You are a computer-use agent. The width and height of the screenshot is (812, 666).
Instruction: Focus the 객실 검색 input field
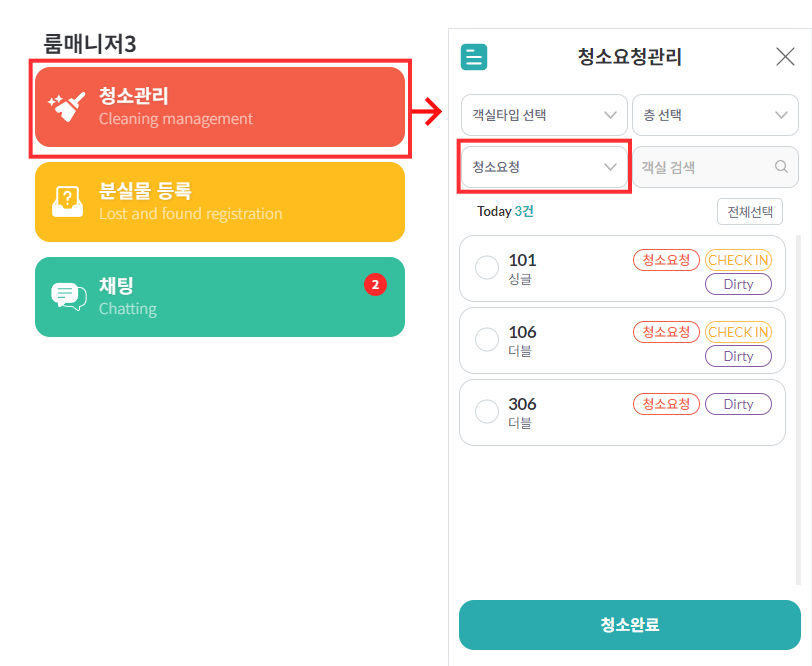pyautogui.click(x=703, y=167)
